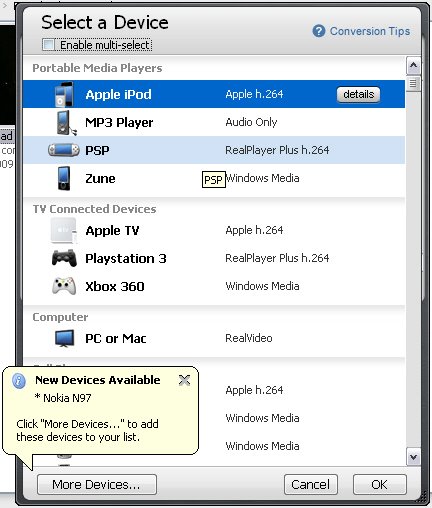Screen dimensions: 432x508
Task: Click the Playstation 3 controller icon
Action: coord(64,258)
